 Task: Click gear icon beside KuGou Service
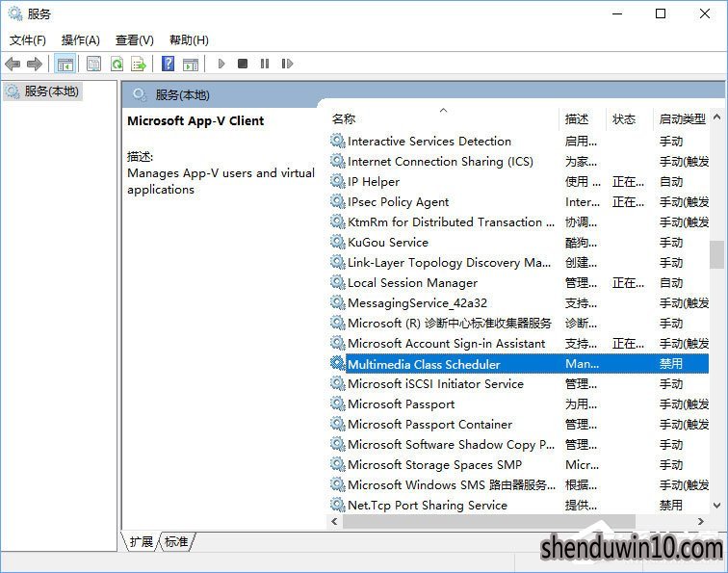pyautogui.click(x=338, y=242)
